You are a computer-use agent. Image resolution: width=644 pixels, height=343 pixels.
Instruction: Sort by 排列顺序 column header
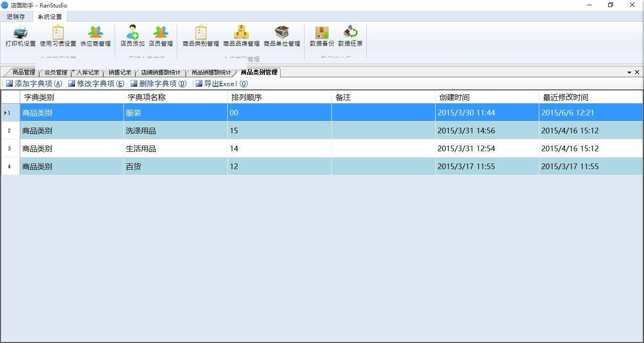[x=280, y=98]
